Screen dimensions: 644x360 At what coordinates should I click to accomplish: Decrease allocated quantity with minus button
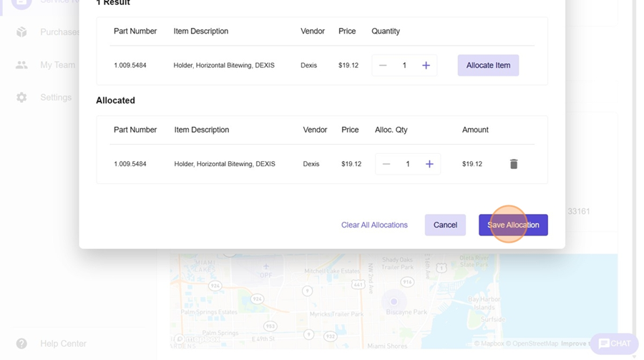[x=386, y=164]
